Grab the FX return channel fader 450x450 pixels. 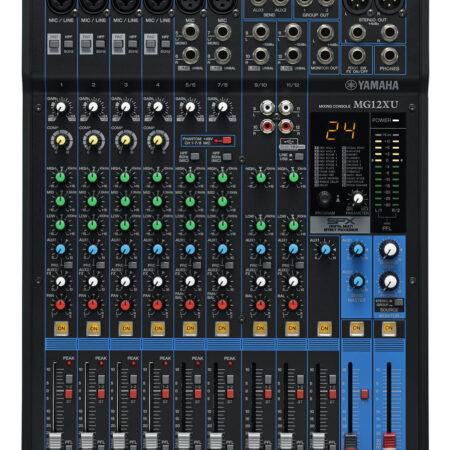point(318,441)
